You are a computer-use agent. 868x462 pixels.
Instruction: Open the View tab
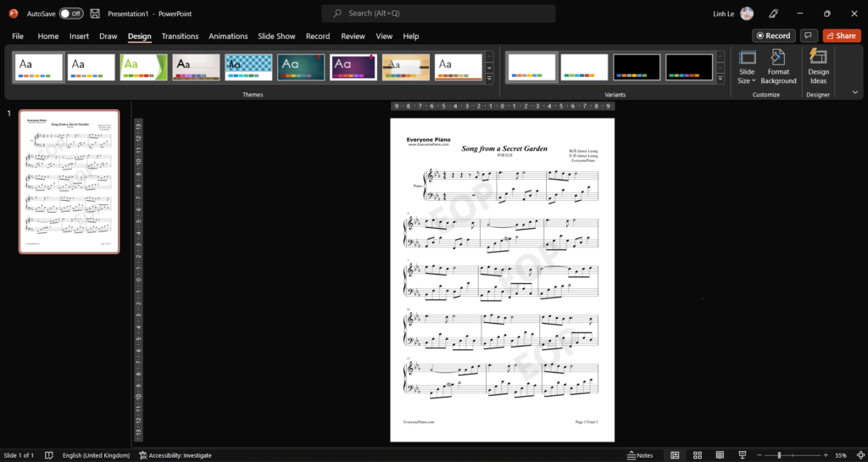(384, 36)
